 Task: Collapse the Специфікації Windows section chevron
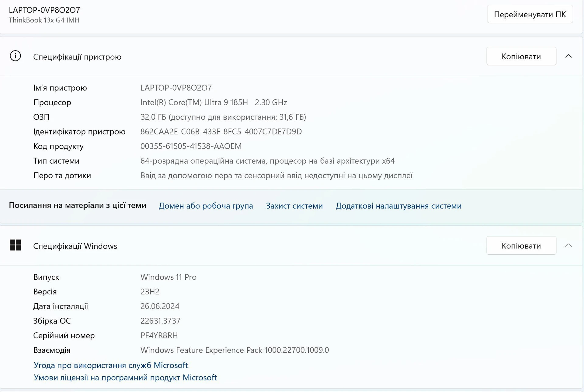[x=568, y=245]
